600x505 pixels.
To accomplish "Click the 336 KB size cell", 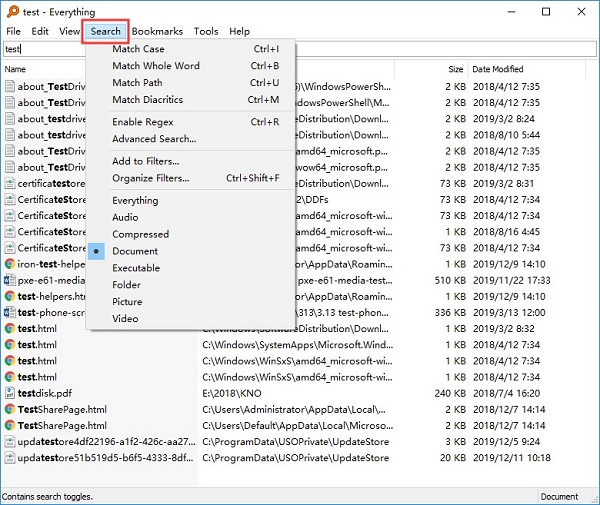I will 450,313.
